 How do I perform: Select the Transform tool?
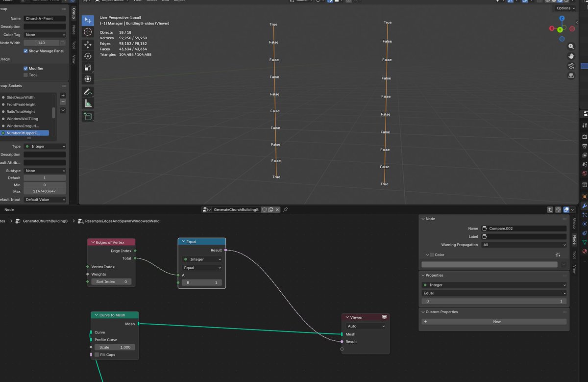[x=88, y=79]
